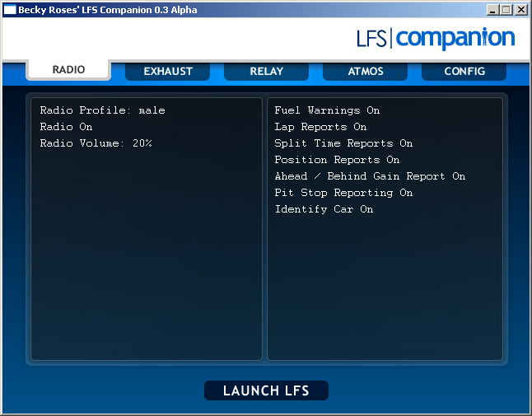This screenshot has height=416, width=532.
Task: Toggle Lap Reports On
Action: pyautogui.click(x=320, y=127)
